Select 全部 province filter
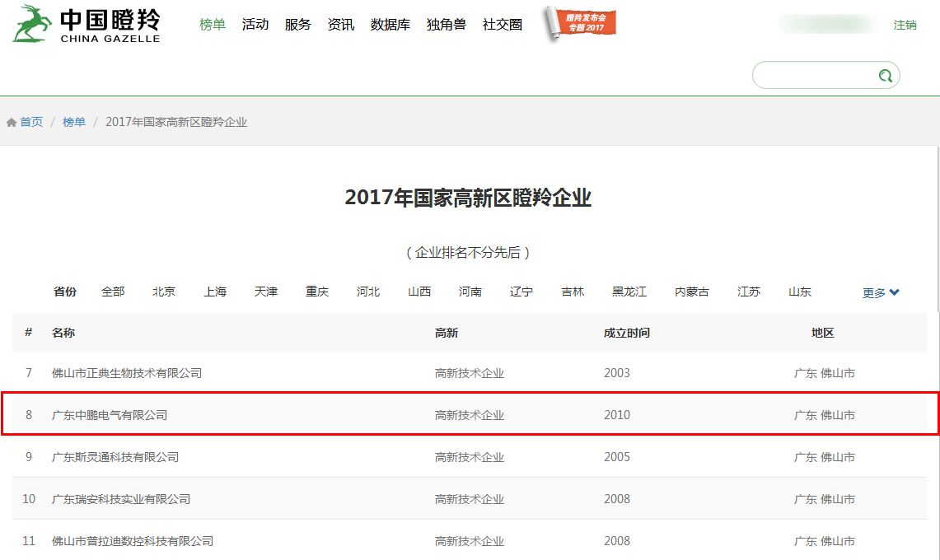 (x=113, y=292)
